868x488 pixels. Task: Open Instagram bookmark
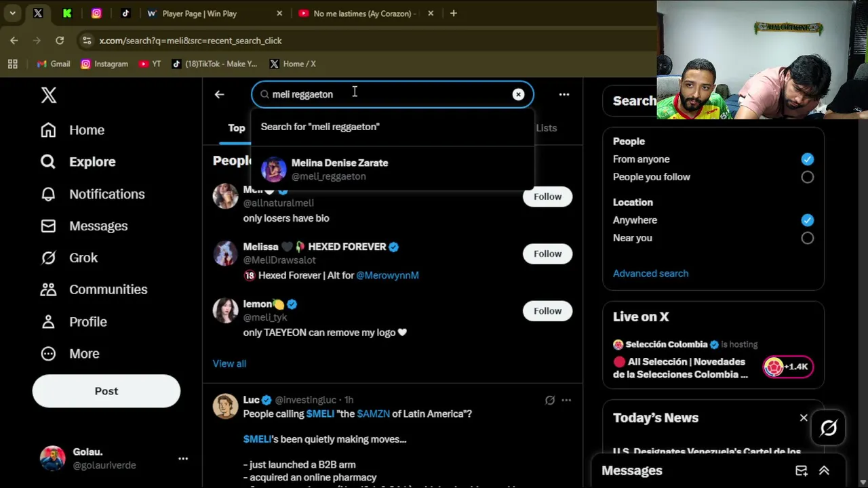104,64
